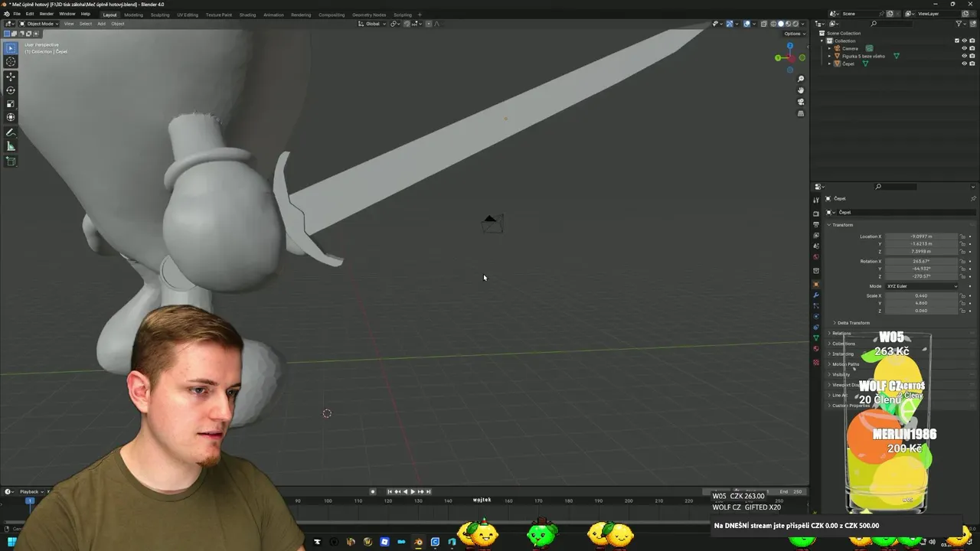
Task: Open the Edit menu
Action: tap(30, 14)
